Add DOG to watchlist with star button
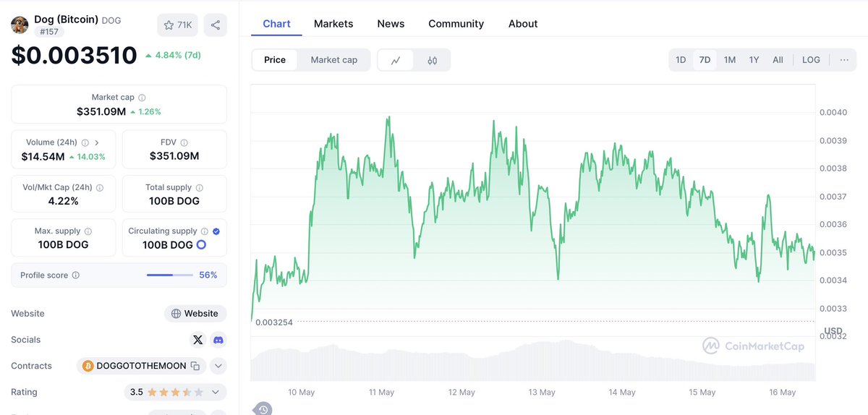 [178, 25]
